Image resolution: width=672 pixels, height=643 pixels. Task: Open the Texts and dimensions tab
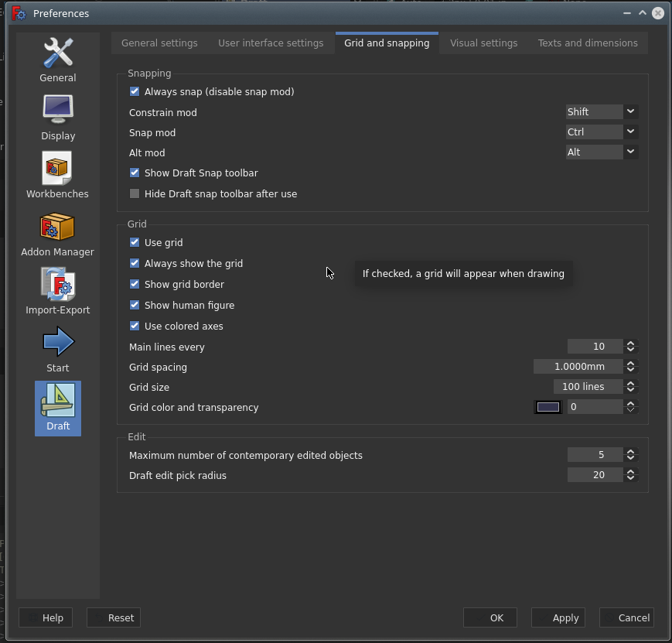coord(588,43)
